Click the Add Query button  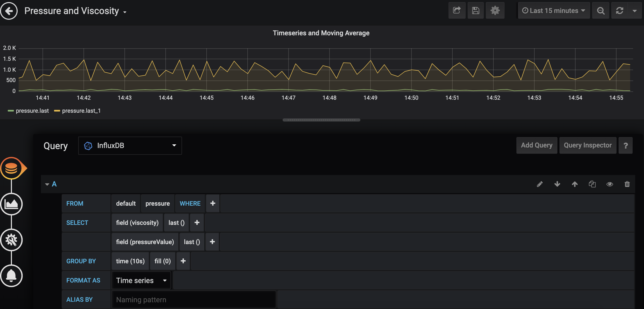click(536, 145)
